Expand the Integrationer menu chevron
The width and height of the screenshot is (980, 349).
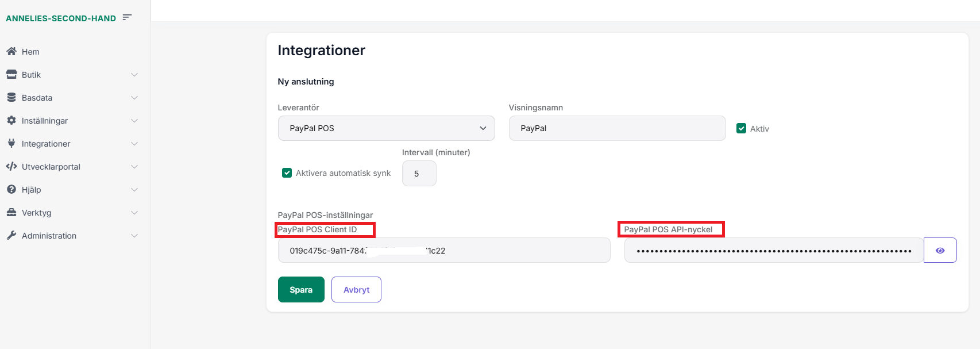coord(134,144)
